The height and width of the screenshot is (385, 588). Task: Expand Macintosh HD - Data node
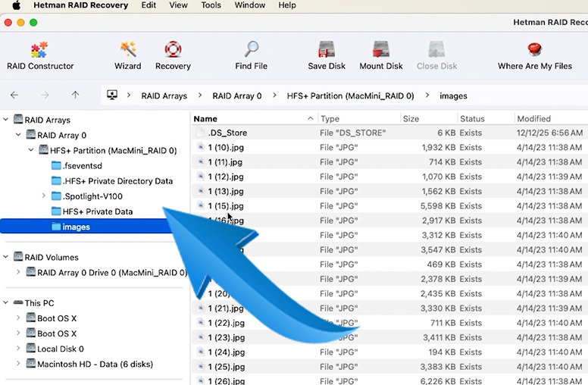point(18,363)
